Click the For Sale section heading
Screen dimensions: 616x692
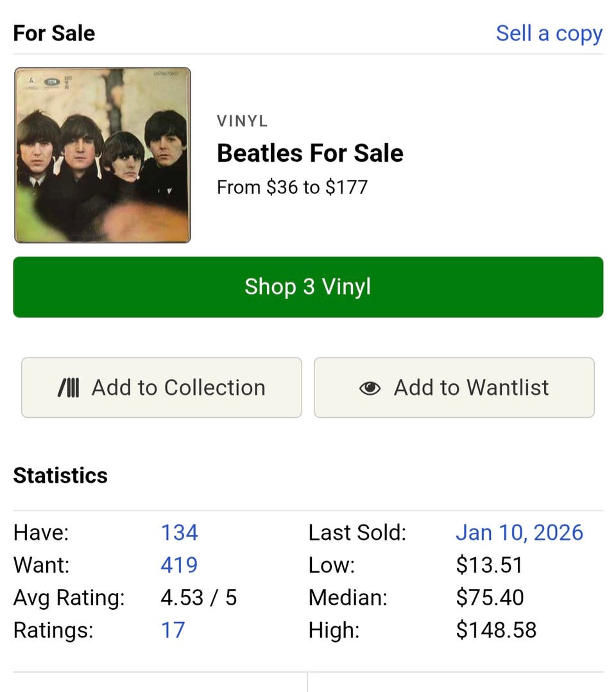tap(54, 33)
